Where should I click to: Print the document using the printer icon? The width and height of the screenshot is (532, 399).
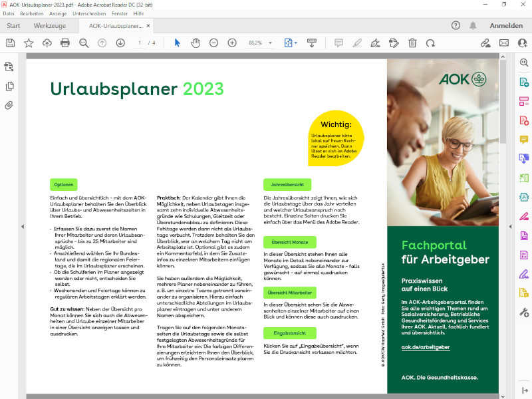(x=65, y=43)
